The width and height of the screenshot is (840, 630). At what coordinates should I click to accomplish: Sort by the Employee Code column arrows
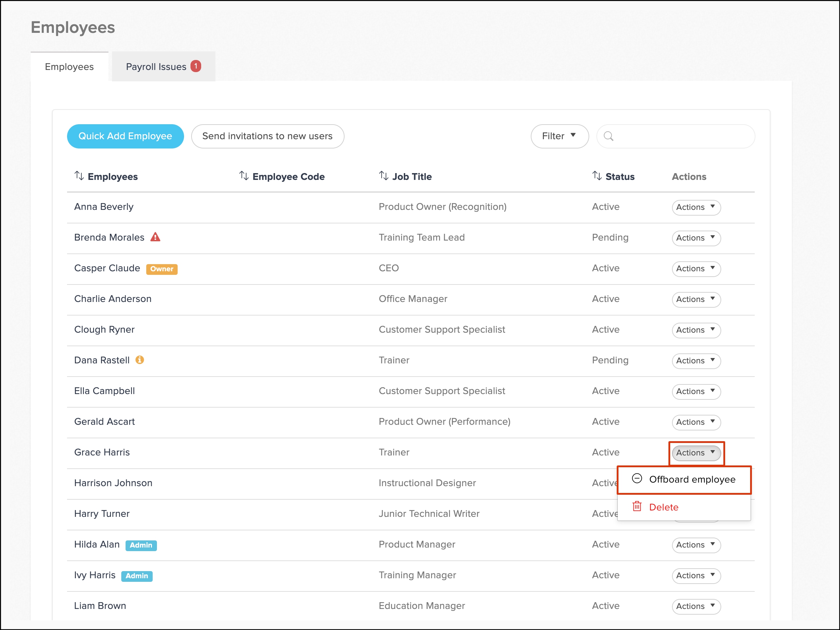[244, 176]
